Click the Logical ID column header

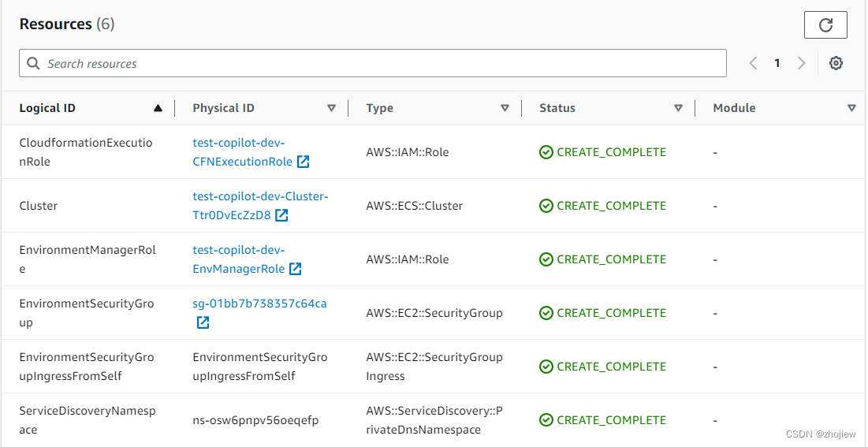(x=47, y=108)
